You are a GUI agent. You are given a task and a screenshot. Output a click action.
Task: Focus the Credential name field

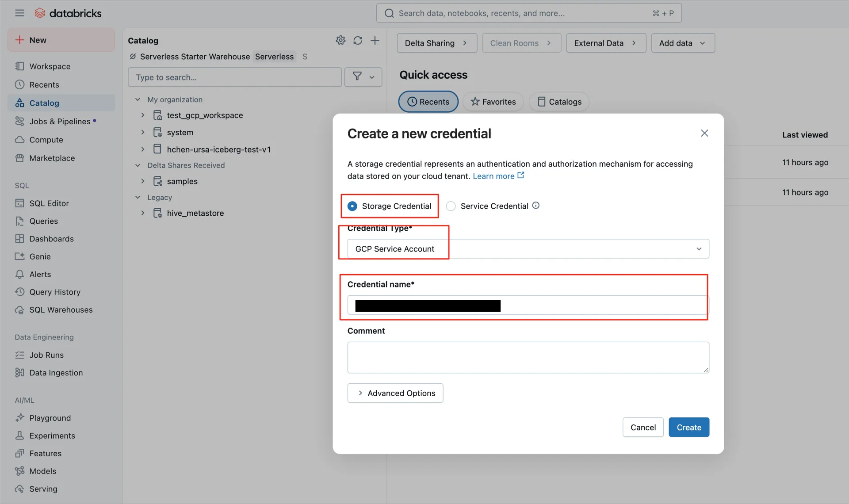[528, 305]
